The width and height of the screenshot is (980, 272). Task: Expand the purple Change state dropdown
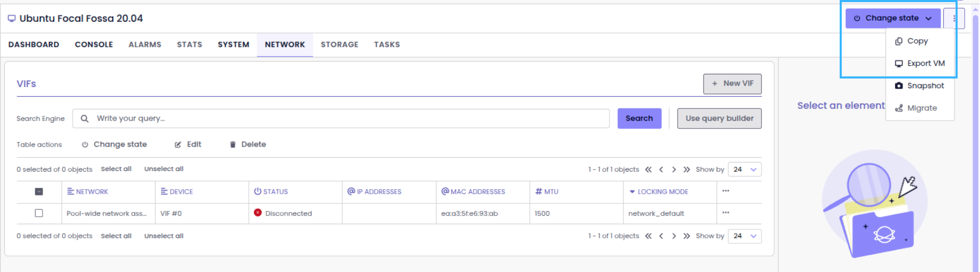coord(893,18)
